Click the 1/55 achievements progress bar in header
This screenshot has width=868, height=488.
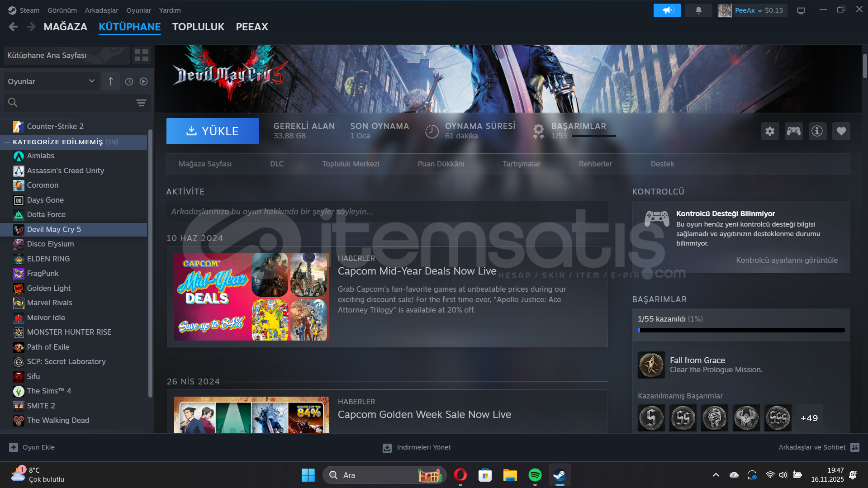[x=593, y=136]
